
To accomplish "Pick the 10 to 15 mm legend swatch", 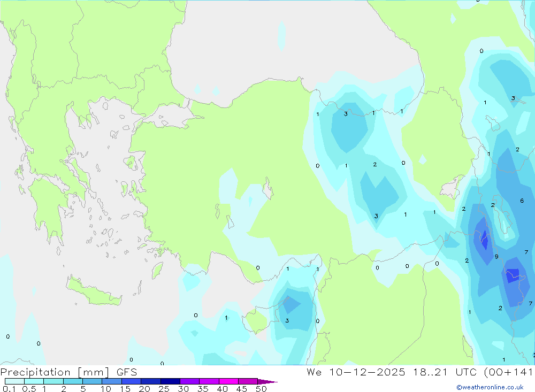I will coord(112,381).
